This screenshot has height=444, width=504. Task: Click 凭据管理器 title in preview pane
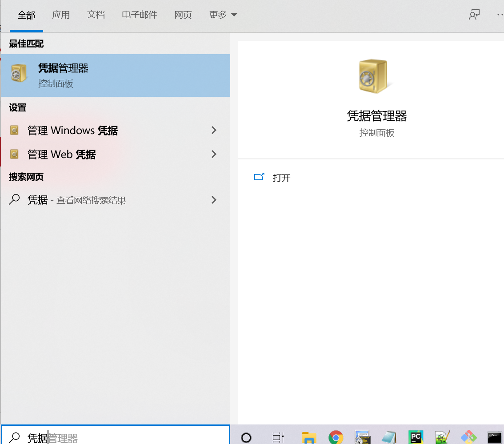(x=377, y=116)
